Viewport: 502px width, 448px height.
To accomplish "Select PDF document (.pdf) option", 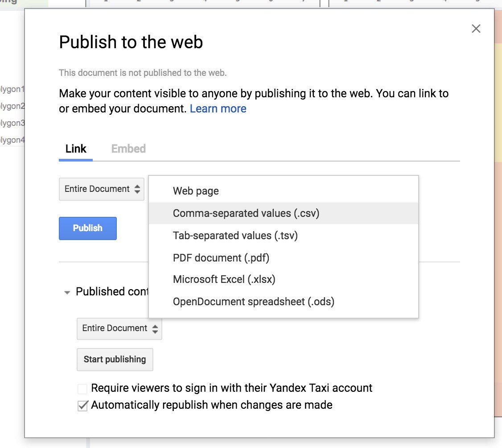I will (x=221, y=257).
